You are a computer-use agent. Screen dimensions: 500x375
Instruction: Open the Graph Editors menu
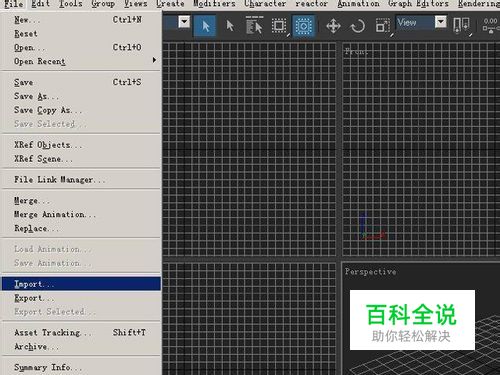coord(418,4)
